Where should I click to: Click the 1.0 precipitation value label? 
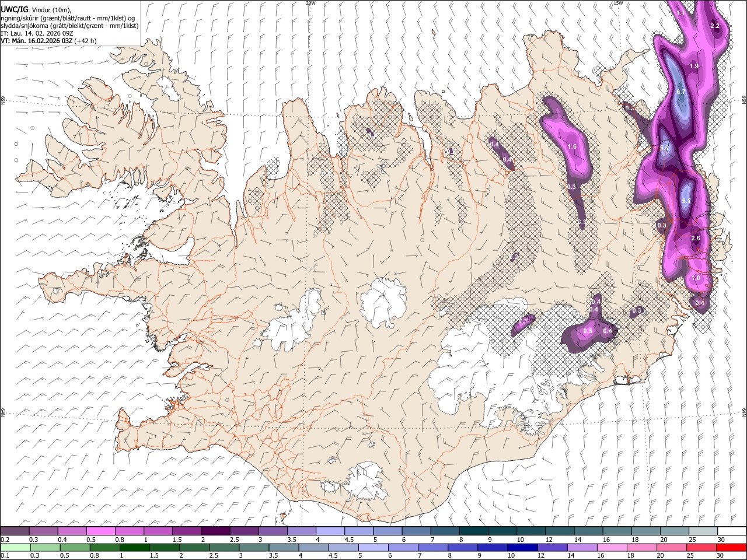pyautogui.click(x=696, y=278)
